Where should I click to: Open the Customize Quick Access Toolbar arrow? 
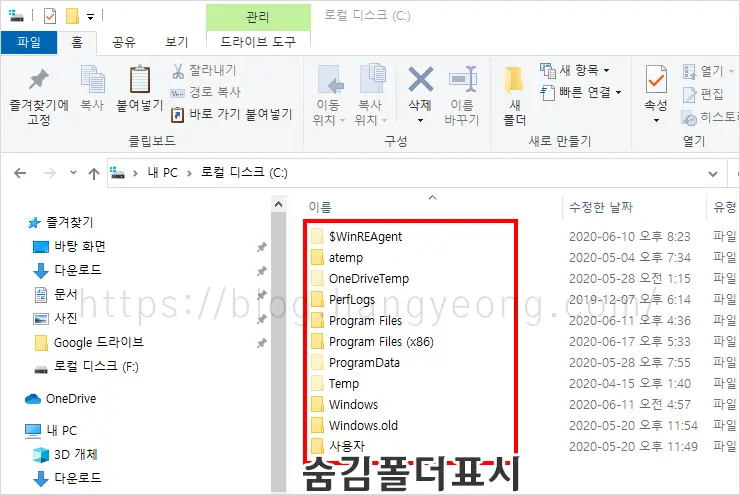click(90, 17)
